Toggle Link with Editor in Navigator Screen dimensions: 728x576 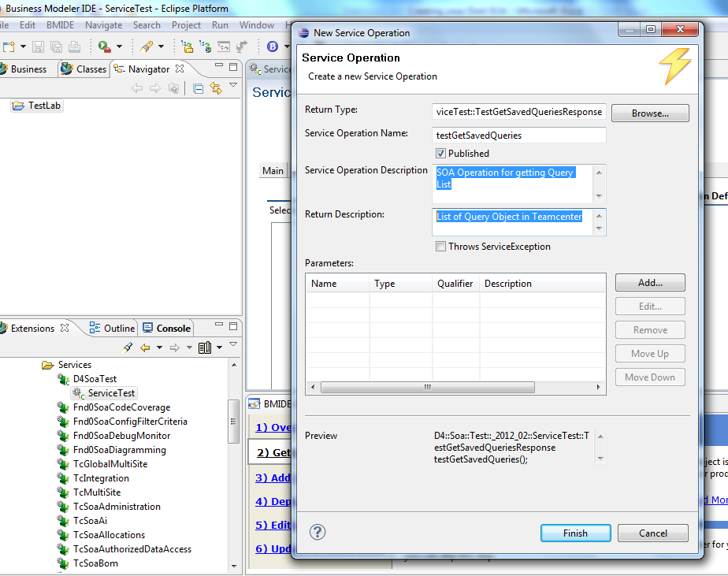tap(216, 88)
